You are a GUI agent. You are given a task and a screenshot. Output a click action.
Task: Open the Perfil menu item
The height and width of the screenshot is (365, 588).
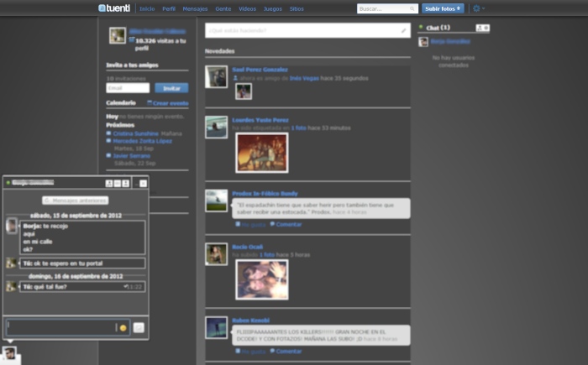click(x=169, y=8)
